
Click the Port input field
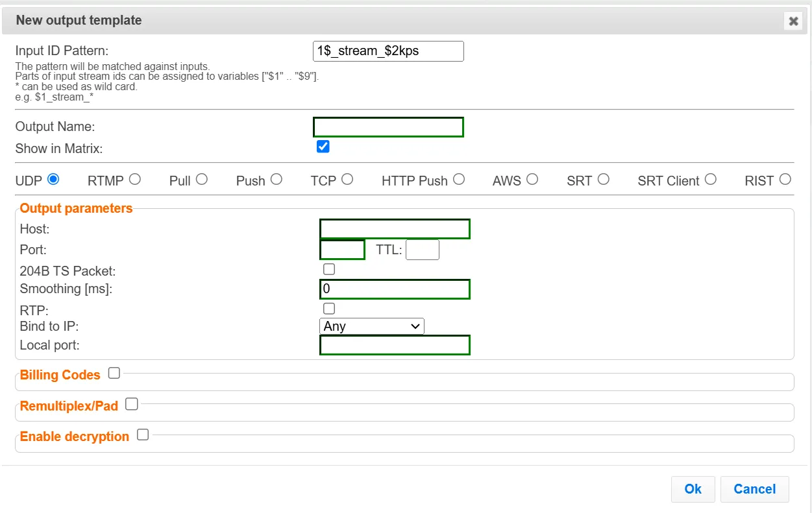point(342,250)
